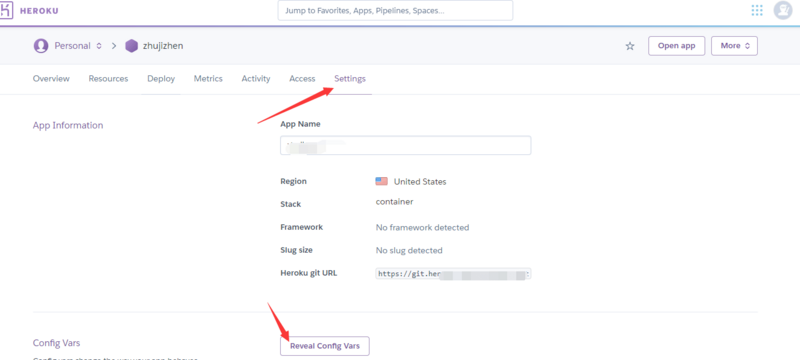The image size is (800, 360).
Task: Focus the Jump to Favorites search box
Action: pos(395,10)
